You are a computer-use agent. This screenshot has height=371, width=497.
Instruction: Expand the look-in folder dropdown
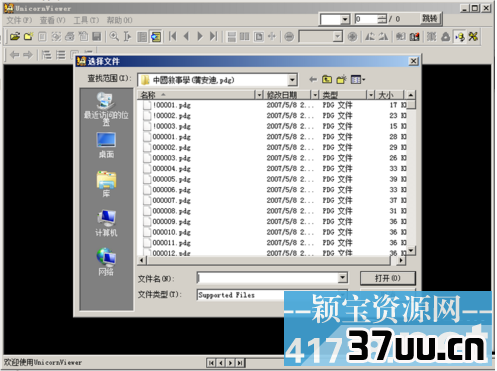(x=292, y=80)
